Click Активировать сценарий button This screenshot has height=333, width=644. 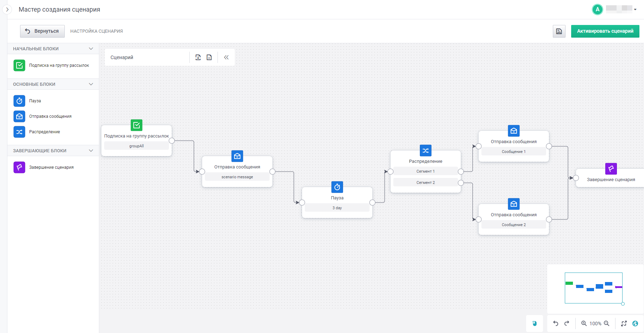605,31
